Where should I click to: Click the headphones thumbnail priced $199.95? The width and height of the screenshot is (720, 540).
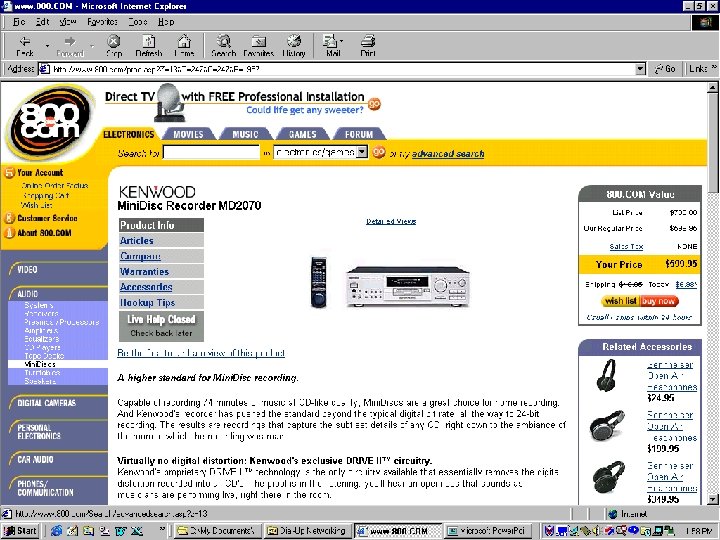[608, 426]
